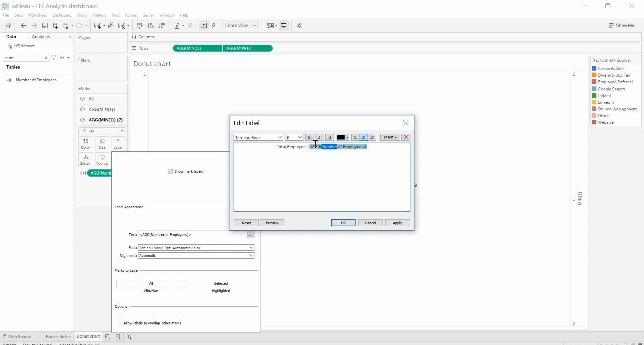Switch to the Data Source tab

(x=17, y=337)
